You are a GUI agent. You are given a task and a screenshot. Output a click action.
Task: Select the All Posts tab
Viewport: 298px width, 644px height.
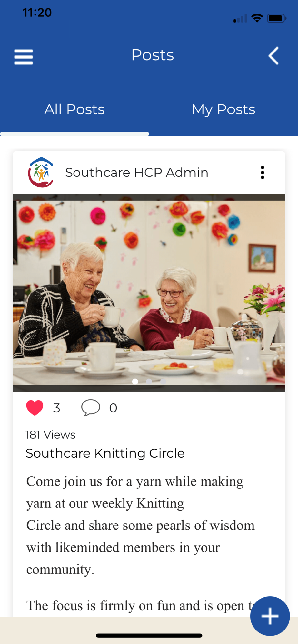[x=74, y=109]
